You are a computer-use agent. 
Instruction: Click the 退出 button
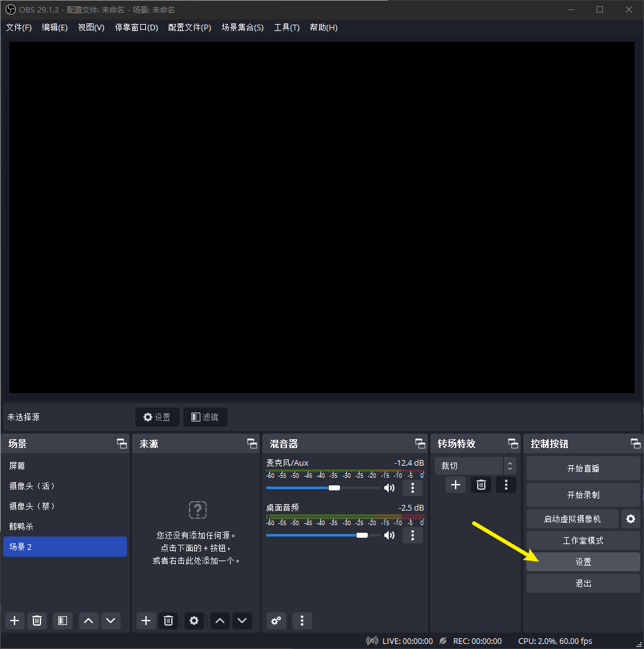coord(583,583)
